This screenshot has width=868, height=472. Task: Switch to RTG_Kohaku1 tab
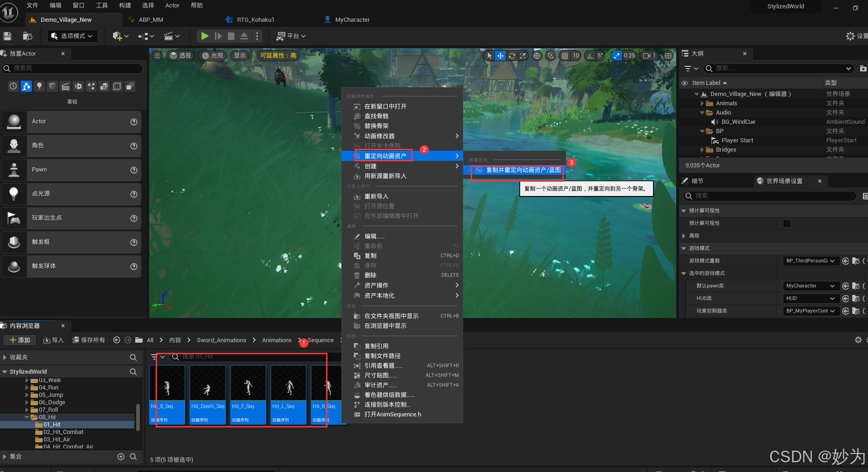[x=255, y=19]
